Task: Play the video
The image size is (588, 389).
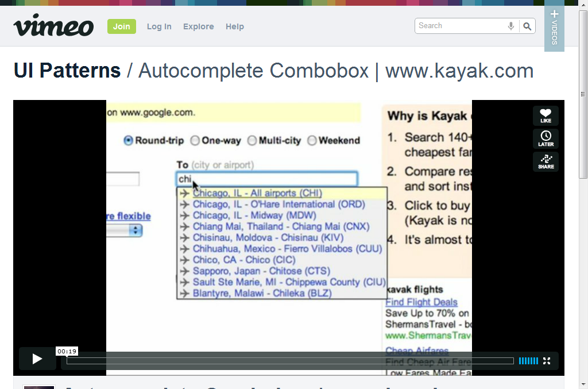Action: click(37, 359)
